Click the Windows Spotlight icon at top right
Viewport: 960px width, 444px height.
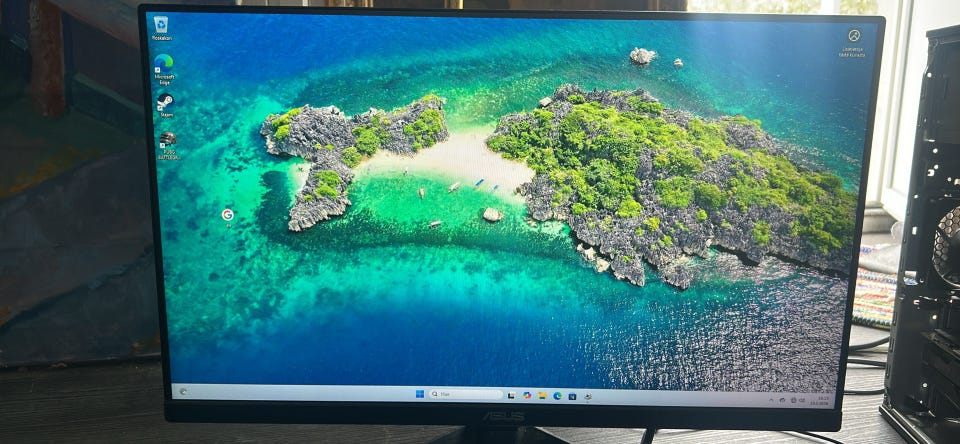coord(853,41)
